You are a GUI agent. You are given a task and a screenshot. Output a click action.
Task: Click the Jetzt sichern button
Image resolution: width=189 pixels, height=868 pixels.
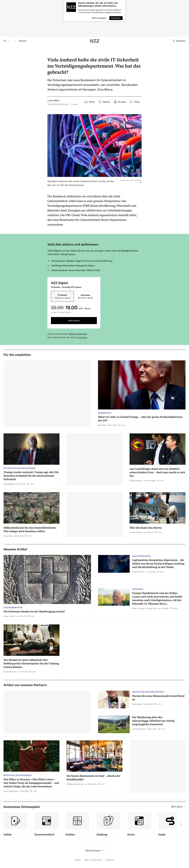point(74,320)
